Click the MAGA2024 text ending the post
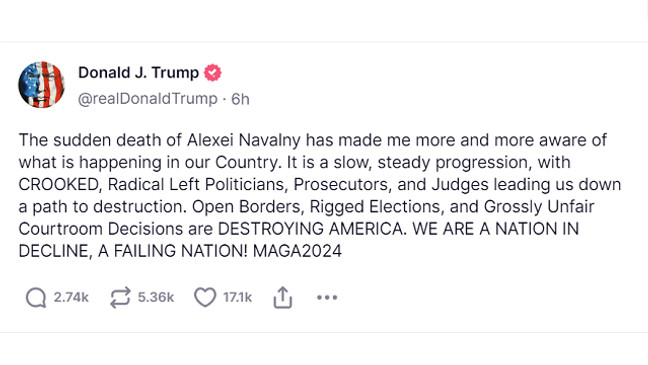The height and width of the screenshot is (365, 648). coord(298,251)
